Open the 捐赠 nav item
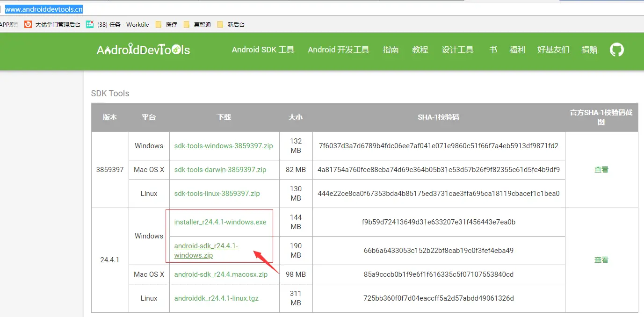Viewport: 644px width, 317px height. (589, 50)
